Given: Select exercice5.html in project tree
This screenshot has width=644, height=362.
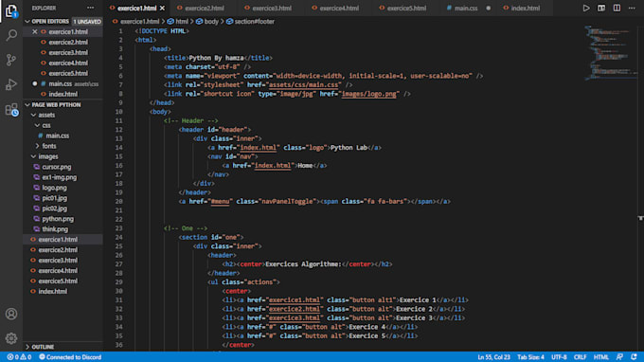Looking at the screenshot, I should (x=58, y=281).
